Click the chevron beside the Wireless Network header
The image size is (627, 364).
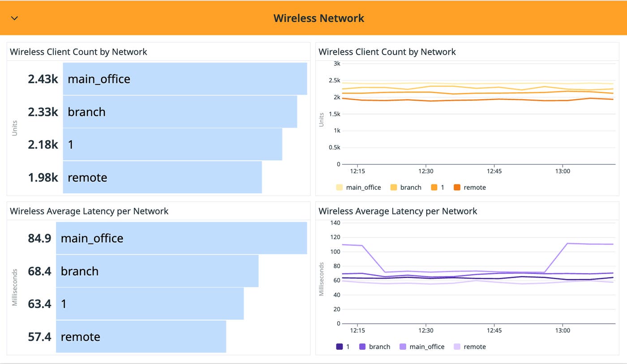(14, 18)
